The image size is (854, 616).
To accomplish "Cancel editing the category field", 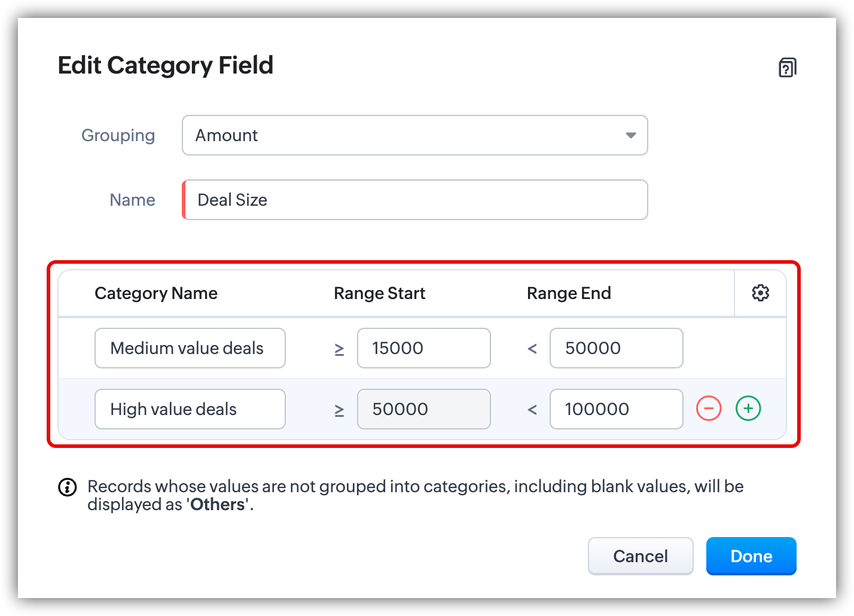I will (x=640, y=556).
